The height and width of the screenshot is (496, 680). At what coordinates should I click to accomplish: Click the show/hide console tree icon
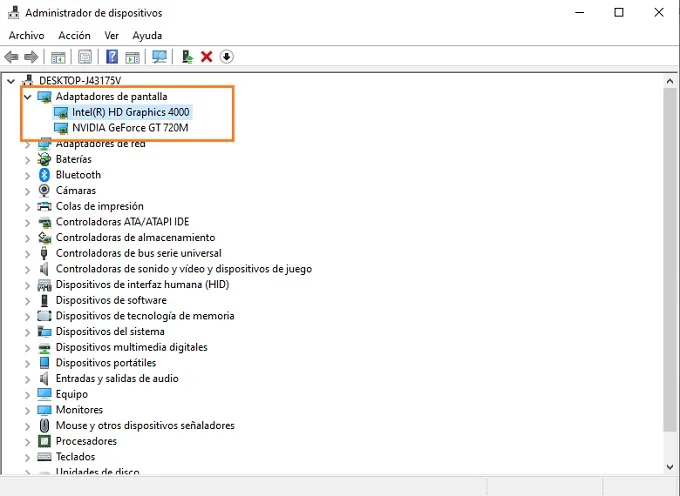[58, 57]
